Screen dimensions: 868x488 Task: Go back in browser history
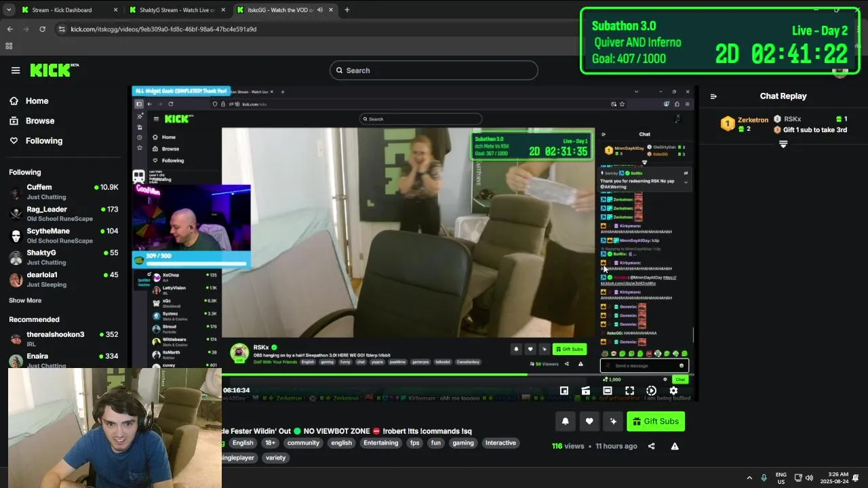pos(9,29)
